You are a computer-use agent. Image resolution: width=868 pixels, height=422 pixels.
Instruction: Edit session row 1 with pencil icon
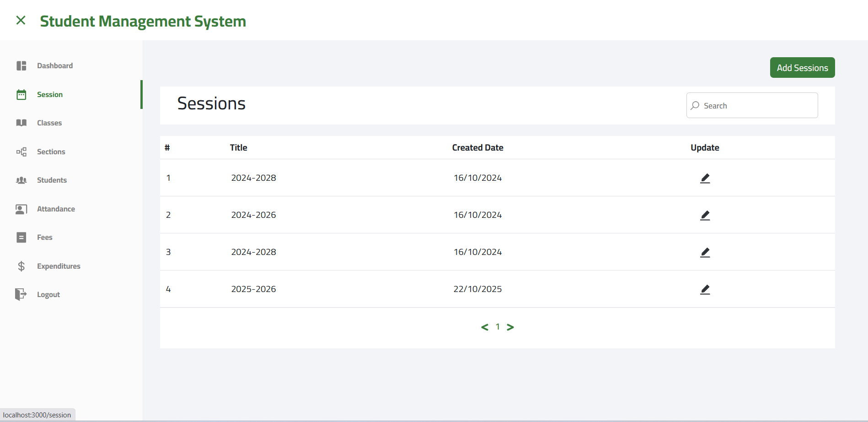(x=705, y=179)
